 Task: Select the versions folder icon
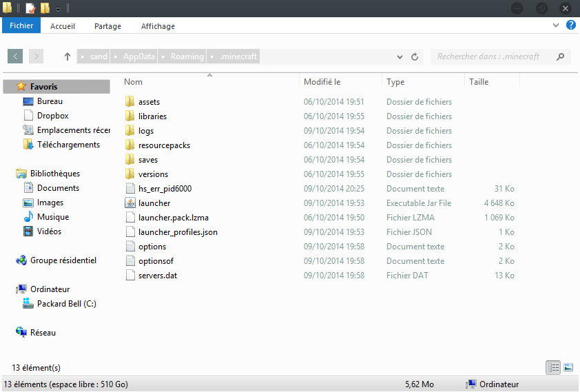pos(130,174)
